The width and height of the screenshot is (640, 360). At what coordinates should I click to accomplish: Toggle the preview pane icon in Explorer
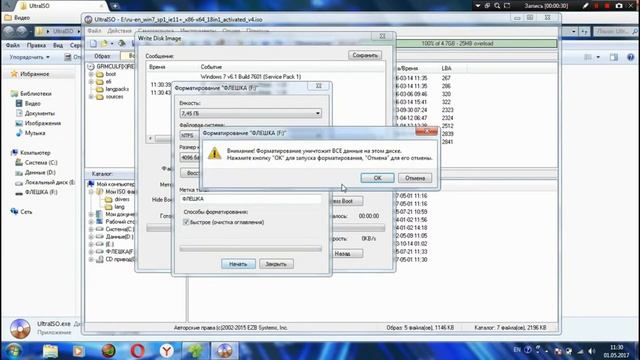(613, 57)
